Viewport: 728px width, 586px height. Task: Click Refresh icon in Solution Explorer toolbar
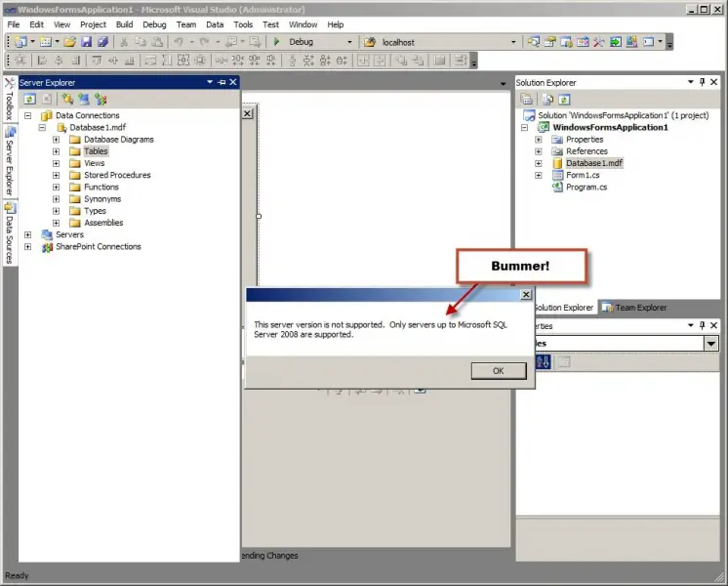click(x=564, y=99)
